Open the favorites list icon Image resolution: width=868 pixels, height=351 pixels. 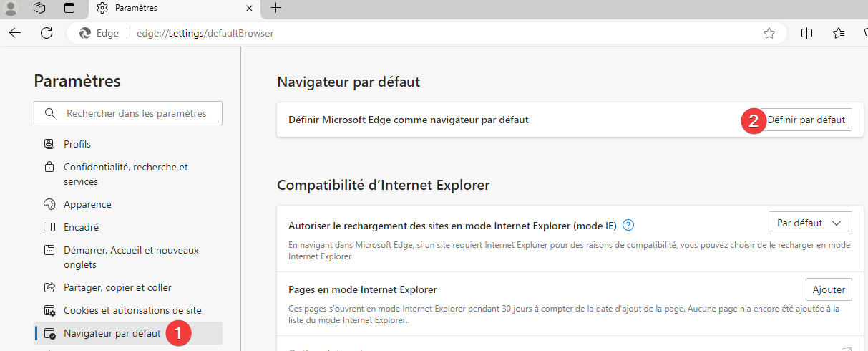pos(839,33)
